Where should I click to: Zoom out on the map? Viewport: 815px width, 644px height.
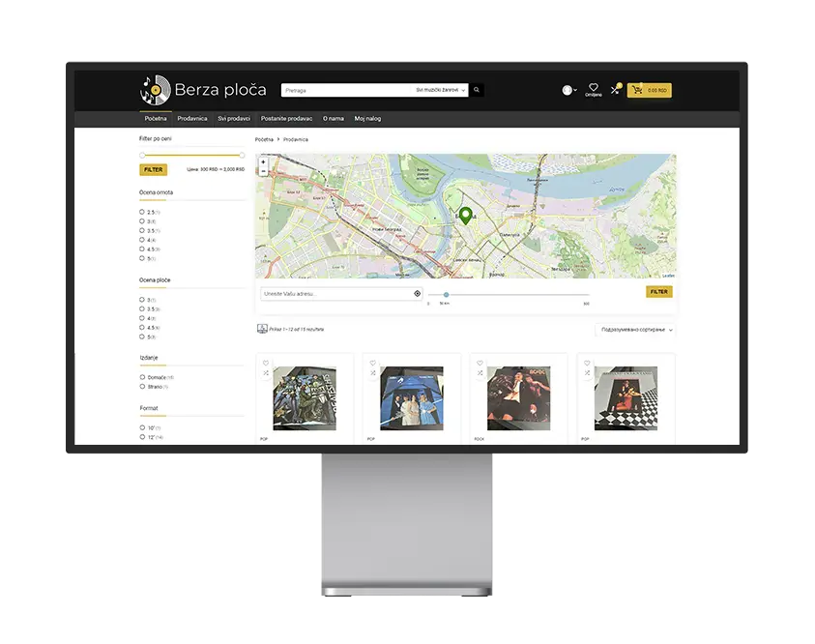263,171
